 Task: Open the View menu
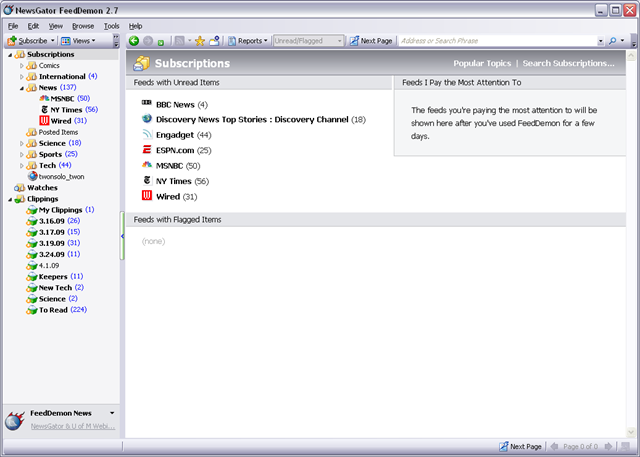[x=56, y=26]
